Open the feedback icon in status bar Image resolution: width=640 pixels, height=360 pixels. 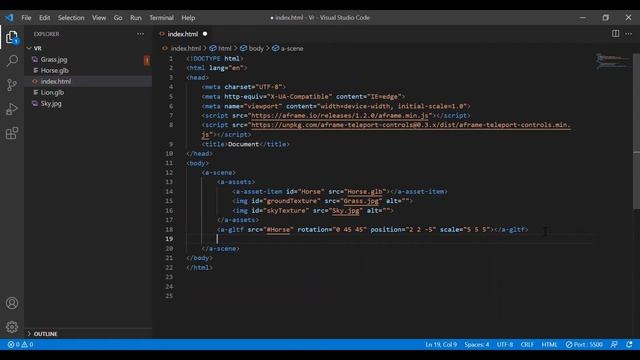[614, 344]
